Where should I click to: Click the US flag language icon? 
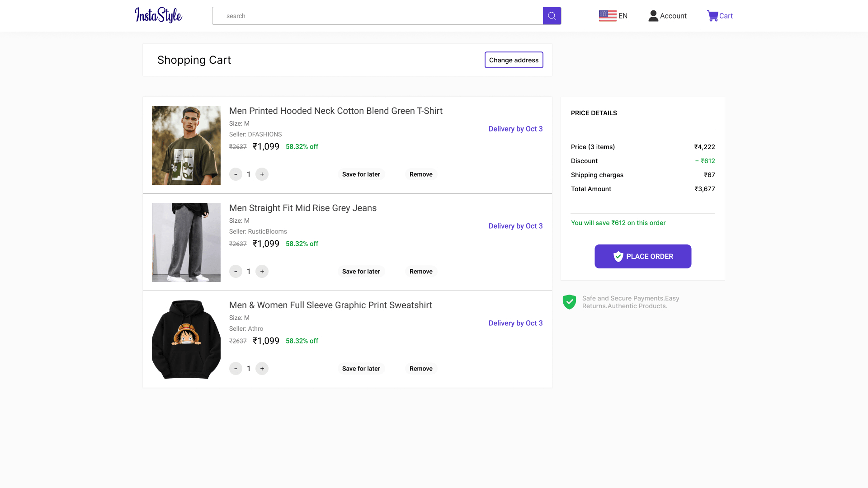[607, 15]
